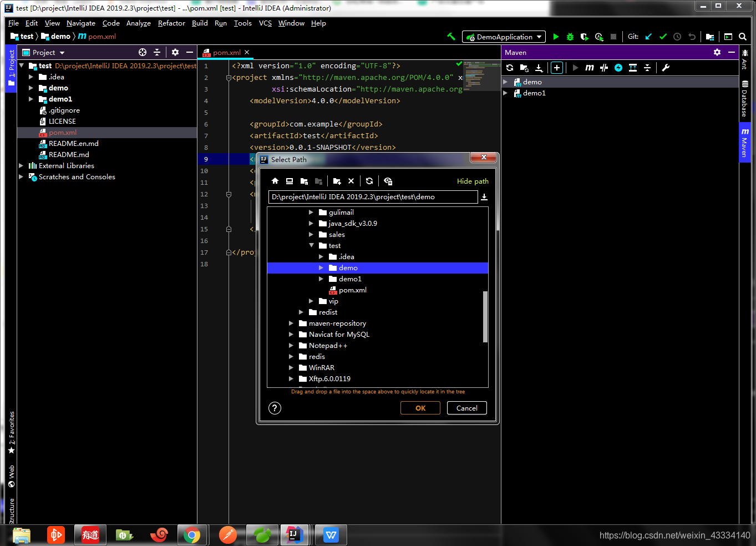Toggle Maven offline mode
The image size is (756, 546).
click(604, 68)
